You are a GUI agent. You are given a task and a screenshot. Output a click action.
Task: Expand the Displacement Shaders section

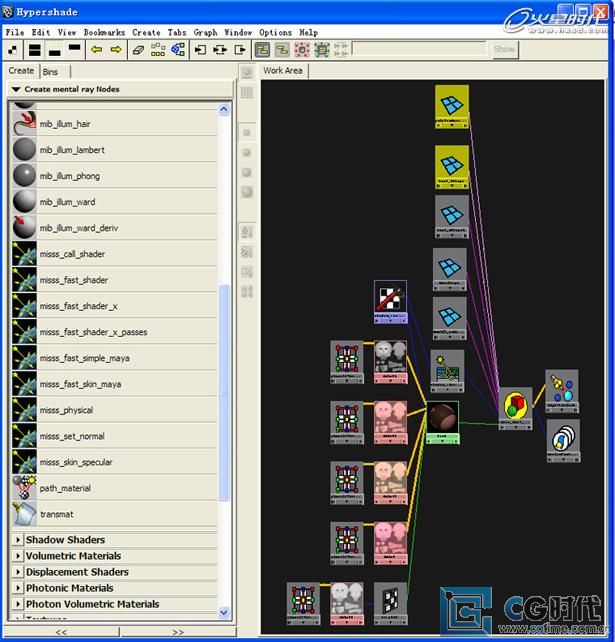pos(18,572)
